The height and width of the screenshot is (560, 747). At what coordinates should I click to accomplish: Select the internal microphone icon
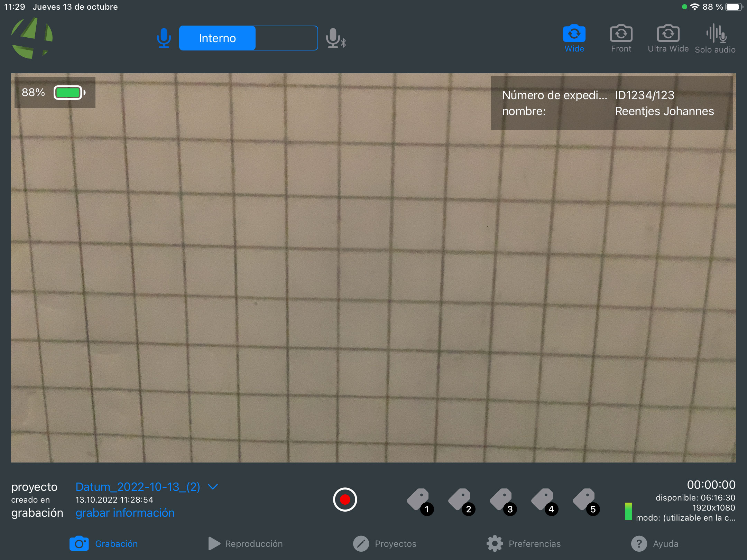[x=164, y=38]
